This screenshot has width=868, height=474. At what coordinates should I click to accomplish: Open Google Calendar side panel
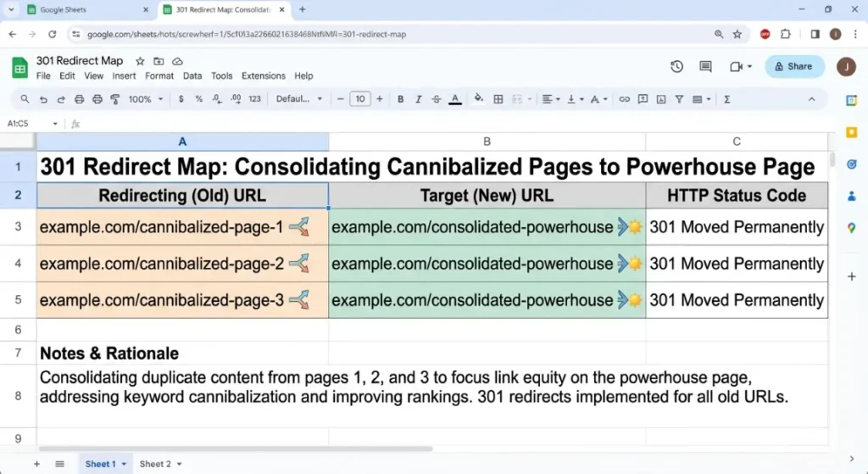click(x=851, y=100)
